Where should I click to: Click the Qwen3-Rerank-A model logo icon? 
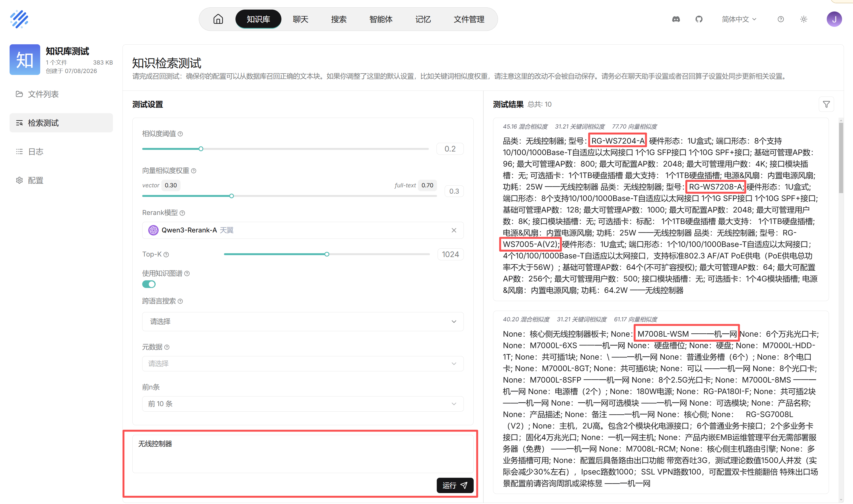[x=153, y=230]
